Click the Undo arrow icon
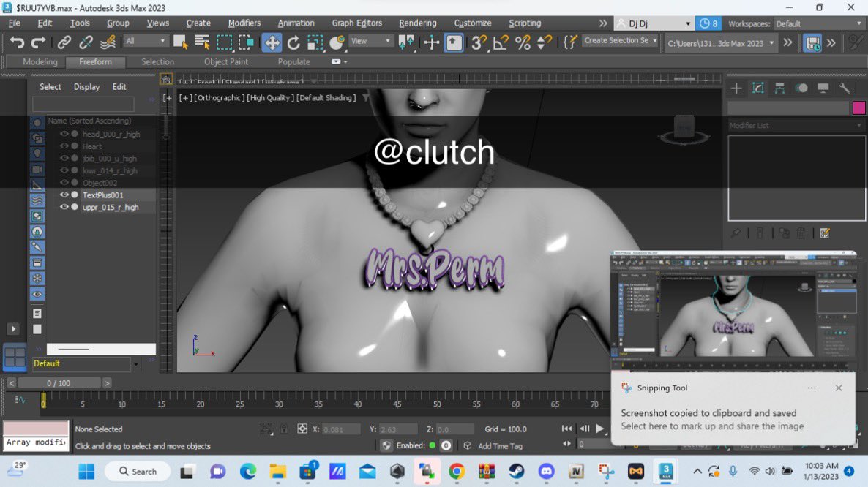868x487 pixels. [x=17, y=42]
